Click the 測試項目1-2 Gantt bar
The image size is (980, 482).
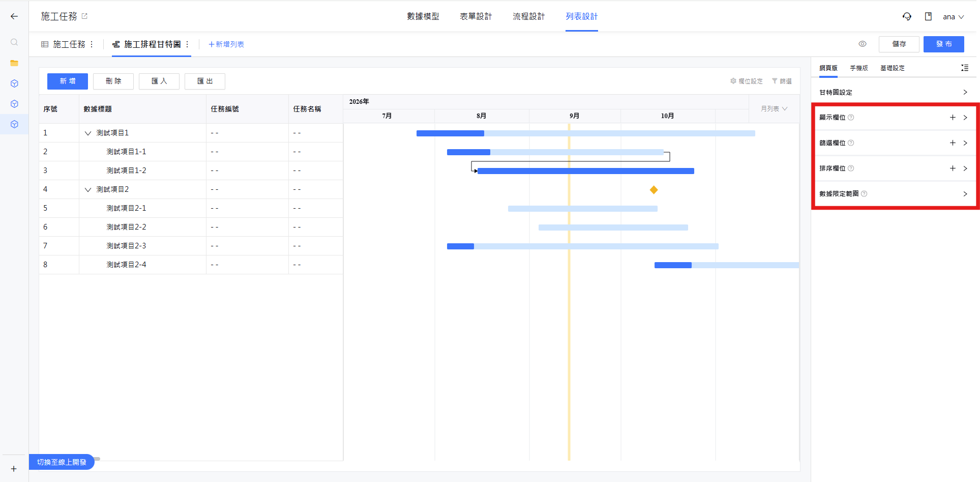pyautogui.click(x=586, y=171)
